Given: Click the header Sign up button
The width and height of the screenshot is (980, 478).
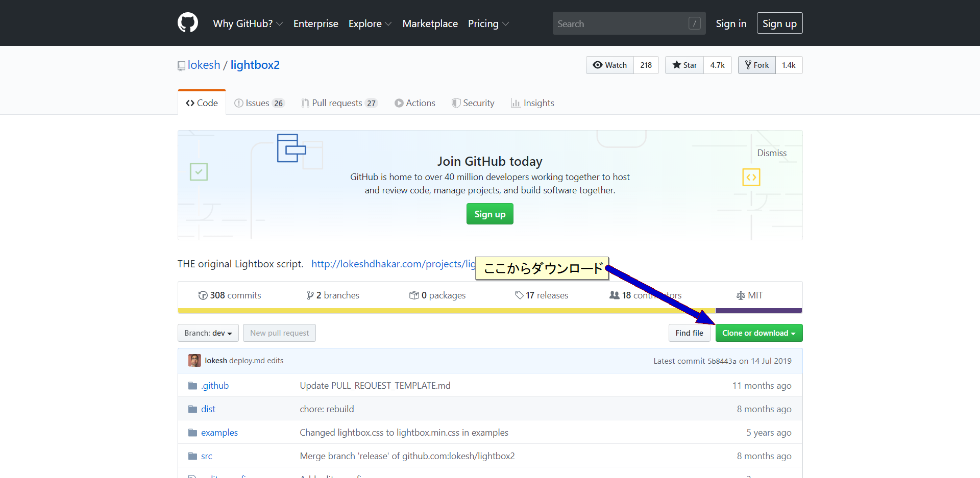Looking at the screenshot, I should pos(779,23).
